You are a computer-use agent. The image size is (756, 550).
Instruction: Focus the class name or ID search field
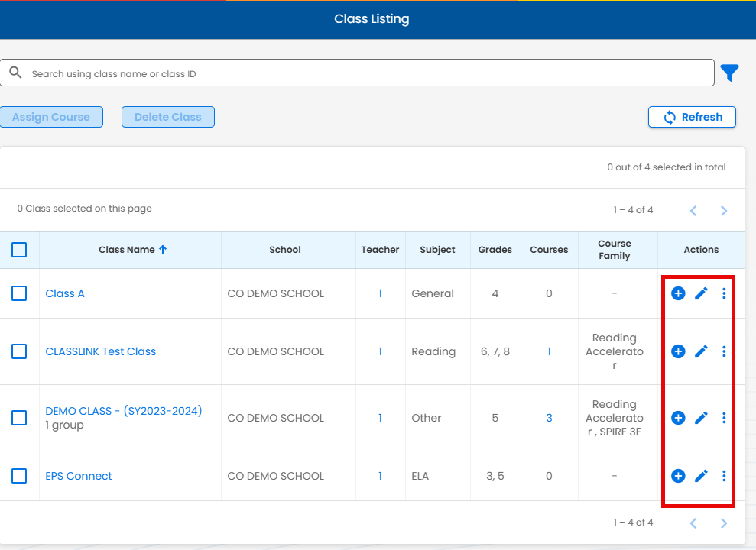click(x=357, y=73)
